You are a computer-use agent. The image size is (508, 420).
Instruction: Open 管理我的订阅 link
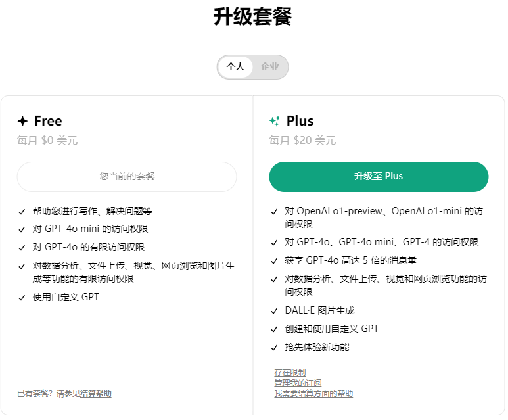pyautogui.click(x=298, y=383)
